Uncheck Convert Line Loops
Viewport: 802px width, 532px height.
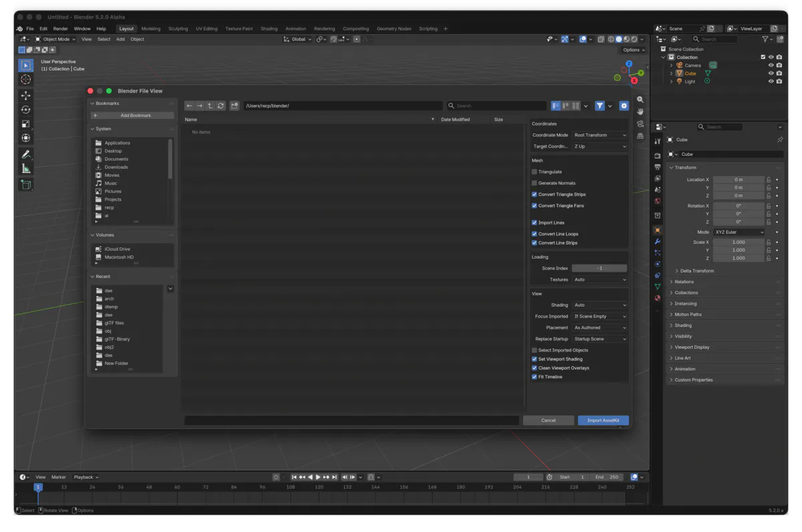535,234
